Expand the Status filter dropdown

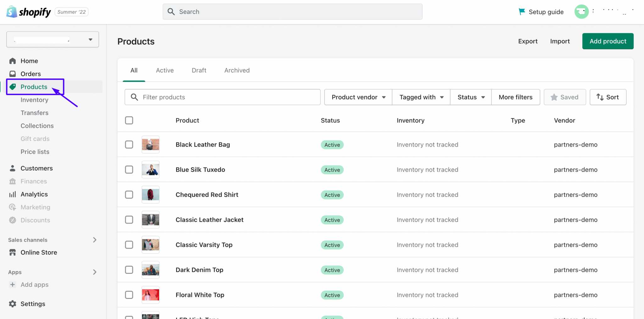(x=470, y=97)
